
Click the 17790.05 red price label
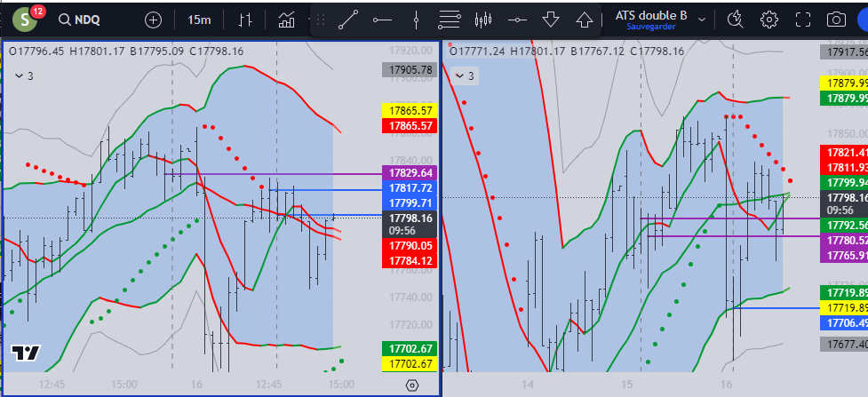point(410,245)
